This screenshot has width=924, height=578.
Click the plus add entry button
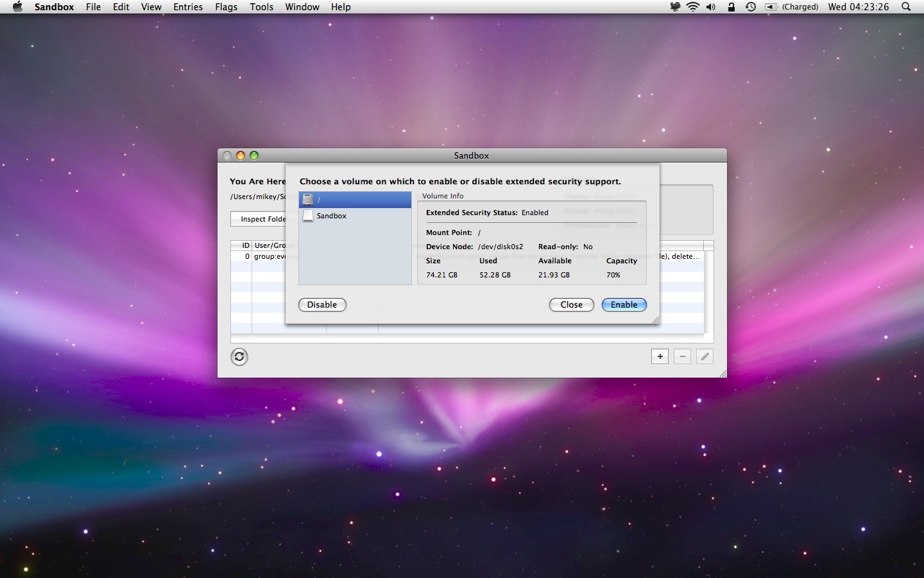click(x=660, y=356)
